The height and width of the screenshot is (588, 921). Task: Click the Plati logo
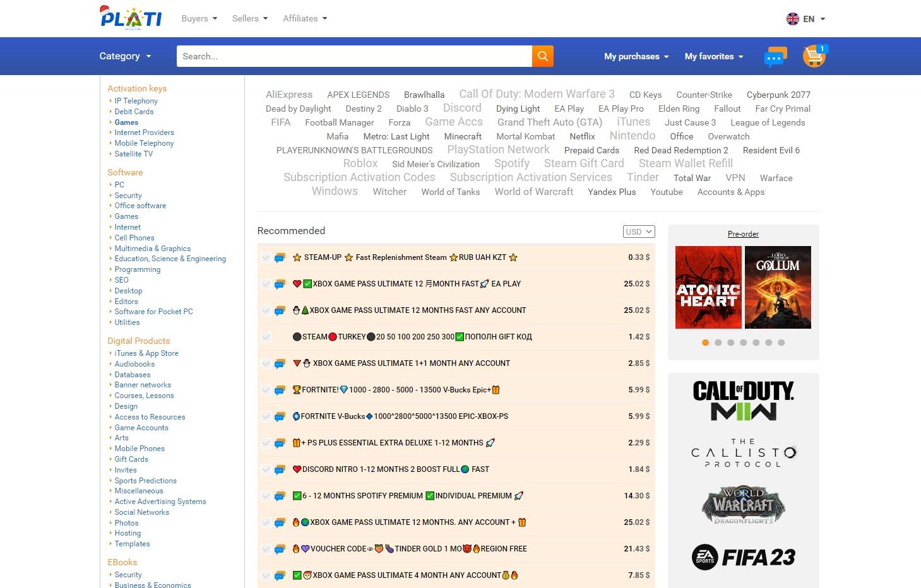coord(131,17)
